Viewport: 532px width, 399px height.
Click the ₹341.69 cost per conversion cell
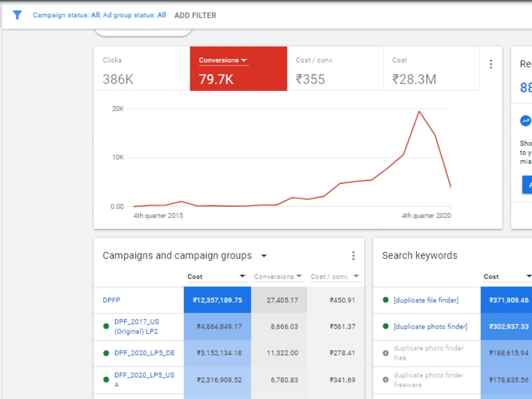[x=336, y=380]
